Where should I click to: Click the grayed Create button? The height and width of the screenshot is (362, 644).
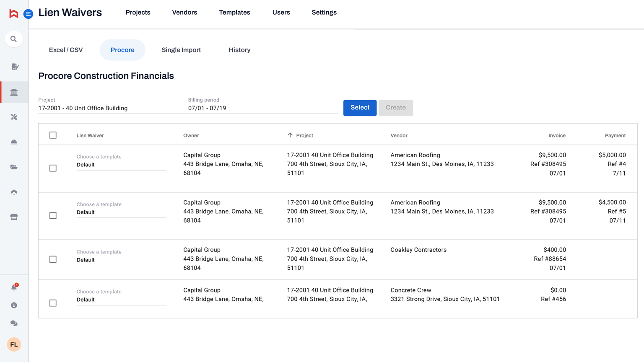point(396,108)
